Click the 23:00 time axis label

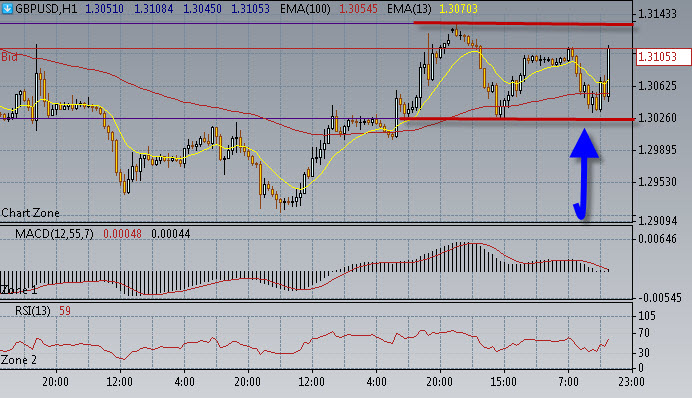click(x=631, y=381)
